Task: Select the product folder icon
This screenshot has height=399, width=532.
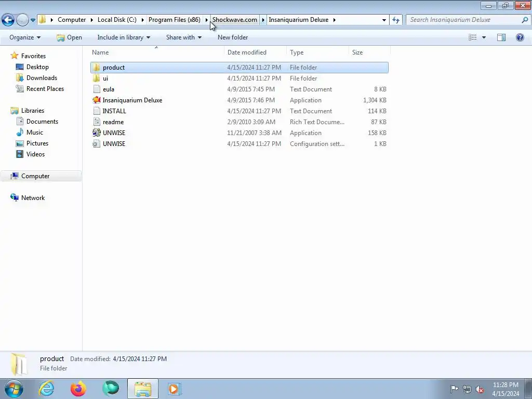Action: 96,67
